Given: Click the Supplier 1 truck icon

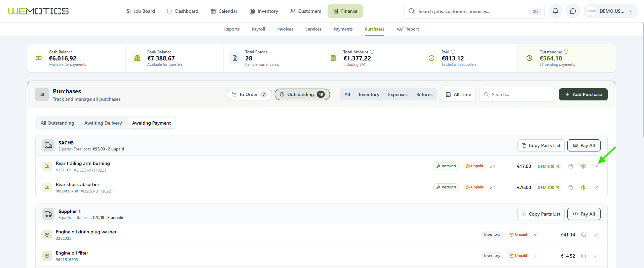Looking at the screenshot, I should click(x=48, y=214).
